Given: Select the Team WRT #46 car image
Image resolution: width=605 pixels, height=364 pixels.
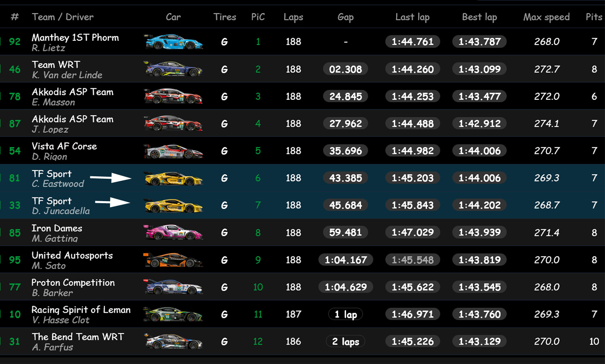Looking at the screenshot, I should pos(173,69).
